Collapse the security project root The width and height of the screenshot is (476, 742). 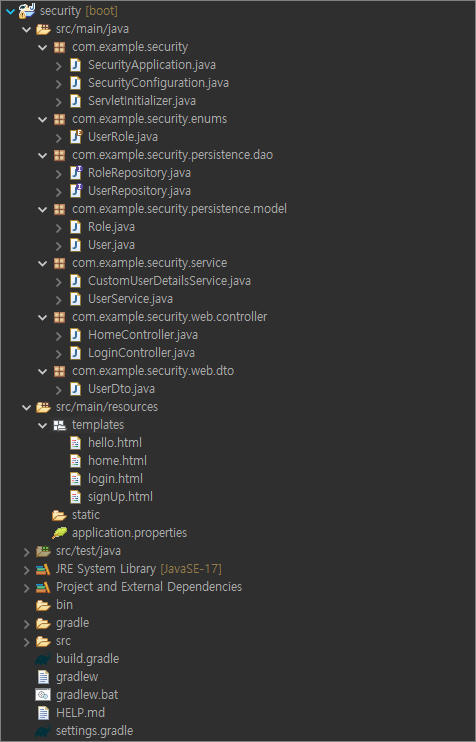10,11
